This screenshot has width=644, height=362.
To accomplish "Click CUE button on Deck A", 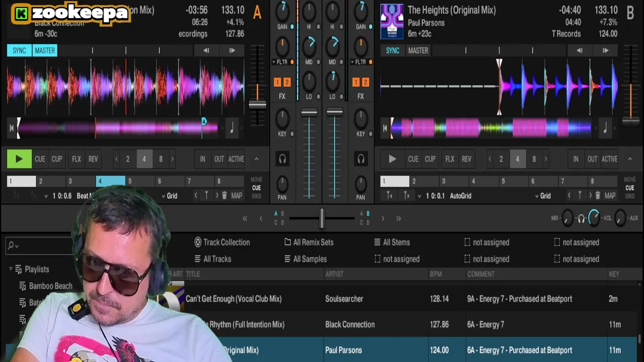I will tap(40, 159).
